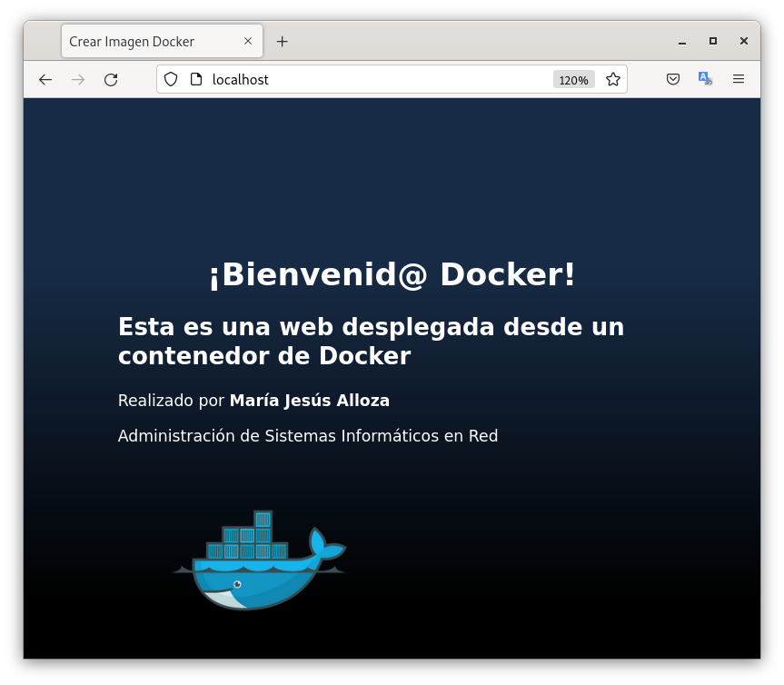Maximize the browser window
The width and height of the screenshot is (784, 685).
pyautogui.click(x=713, y=42)
